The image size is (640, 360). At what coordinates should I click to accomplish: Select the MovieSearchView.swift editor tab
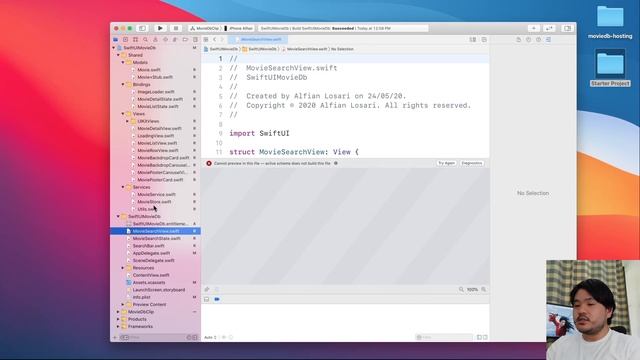(x=258, y=40)
